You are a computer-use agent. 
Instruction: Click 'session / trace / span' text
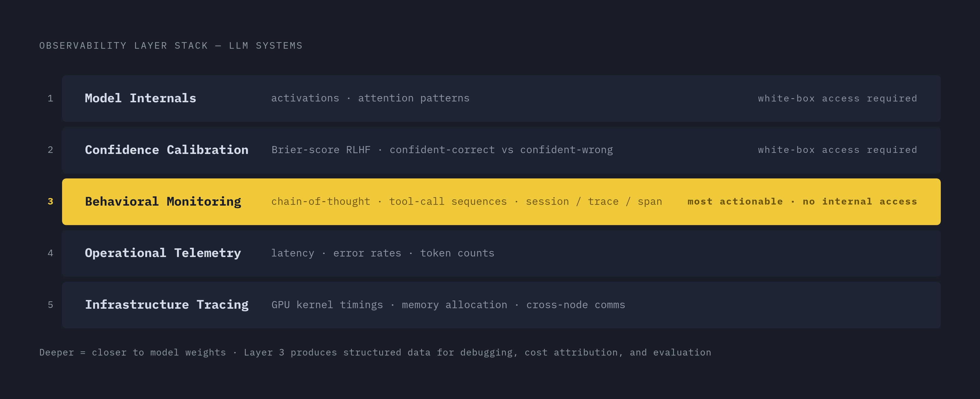pos(594,201)
